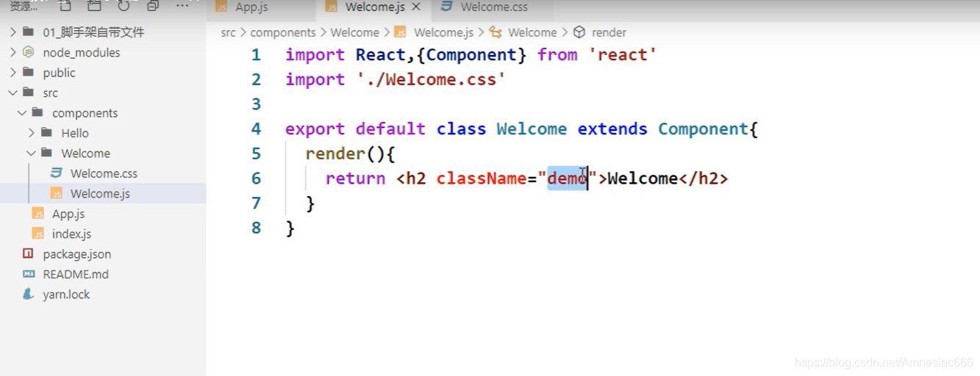Click the JS icon beside index.js in tree
The height and width of the screenshot is (376, 980).
tap(38, 234)
